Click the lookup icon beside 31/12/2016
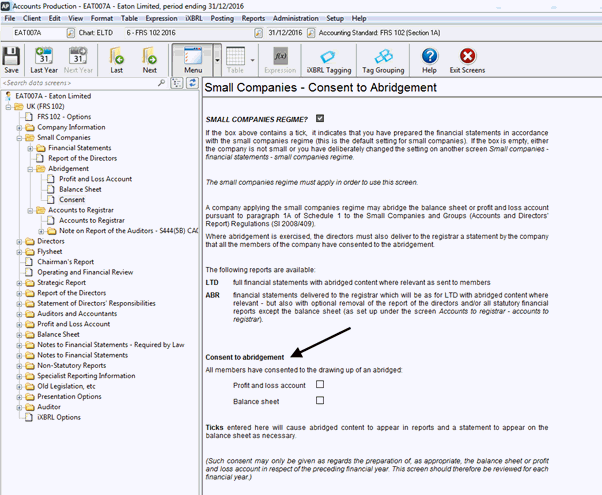602x495 pixels. pyautogui.click(x=311, y=33)
